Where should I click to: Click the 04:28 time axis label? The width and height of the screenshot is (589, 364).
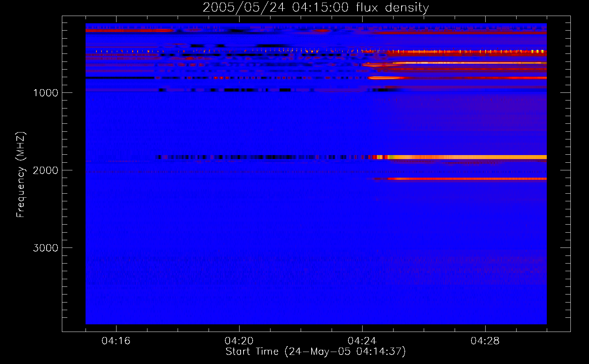485,341
